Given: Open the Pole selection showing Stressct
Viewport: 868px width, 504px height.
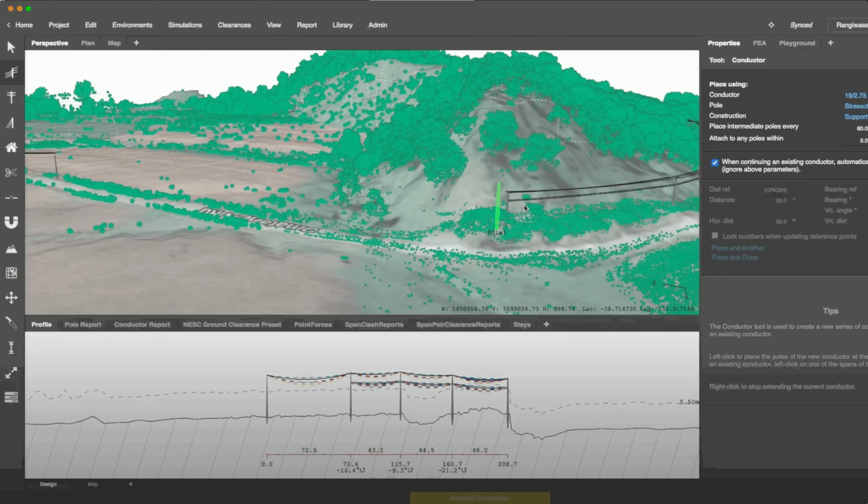Looking at the screenshot, I should click(856, 106).
